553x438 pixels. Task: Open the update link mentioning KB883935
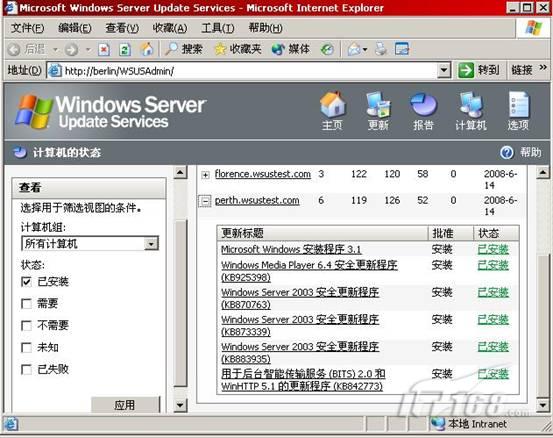pyautogui.click(x=300, y=352)
